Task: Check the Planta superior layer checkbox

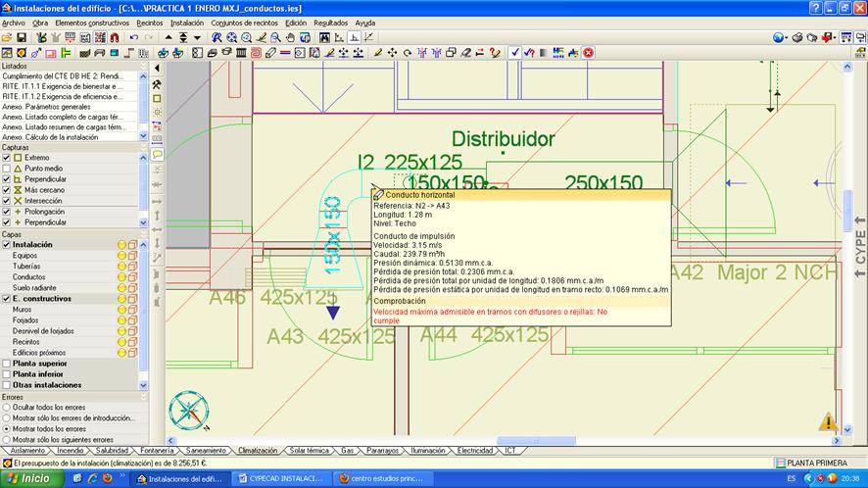Action: pyautogui.click(x=7, y=364)
